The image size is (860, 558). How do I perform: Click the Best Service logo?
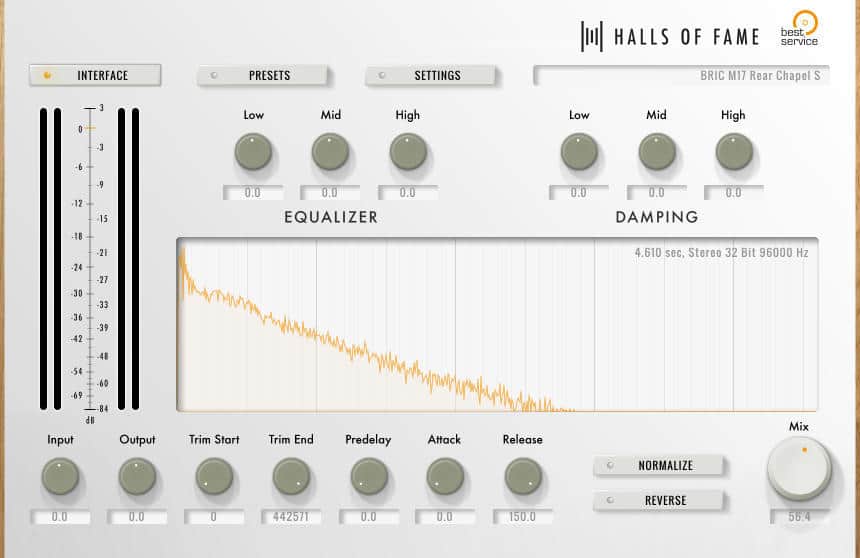pos(800,28)
